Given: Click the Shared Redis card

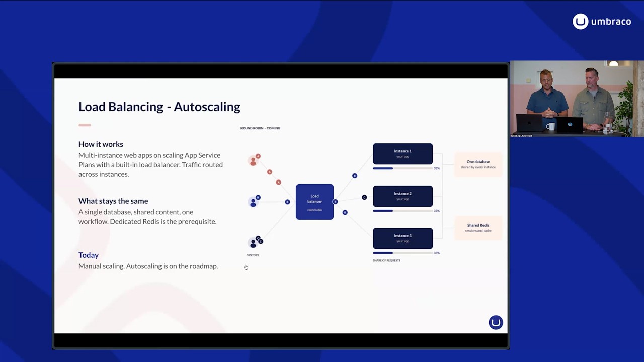Looking at the screenshot, I should [478, 228].
